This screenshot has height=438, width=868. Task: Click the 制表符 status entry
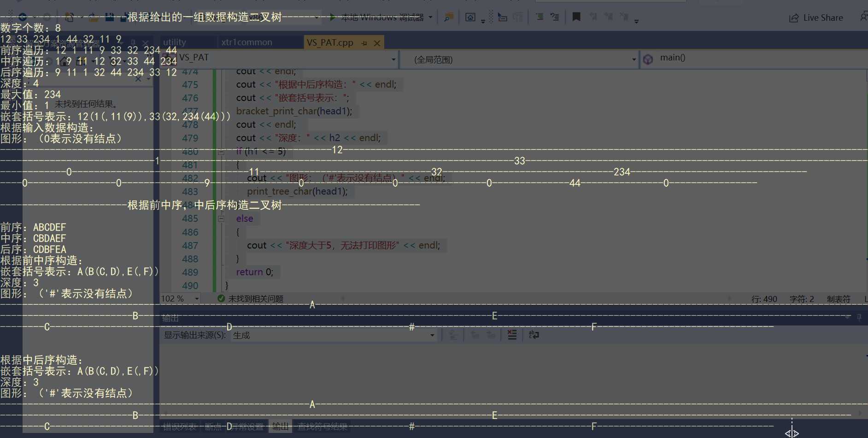[x=839, y=299]
